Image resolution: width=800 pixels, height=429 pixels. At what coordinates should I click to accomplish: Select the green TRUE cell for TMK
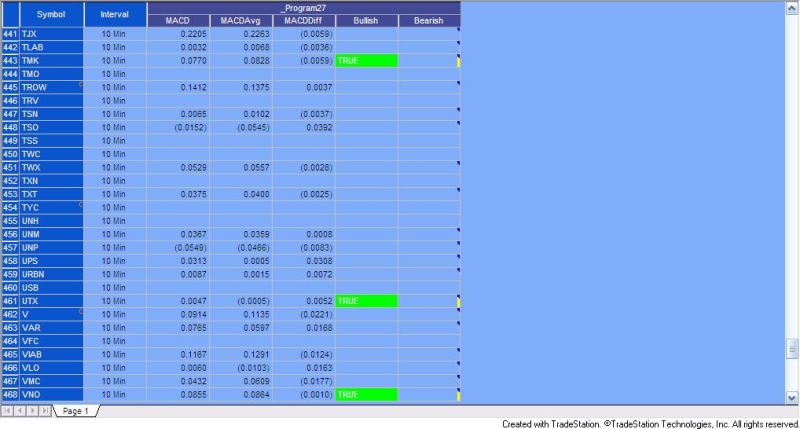(x=366, y=61)
